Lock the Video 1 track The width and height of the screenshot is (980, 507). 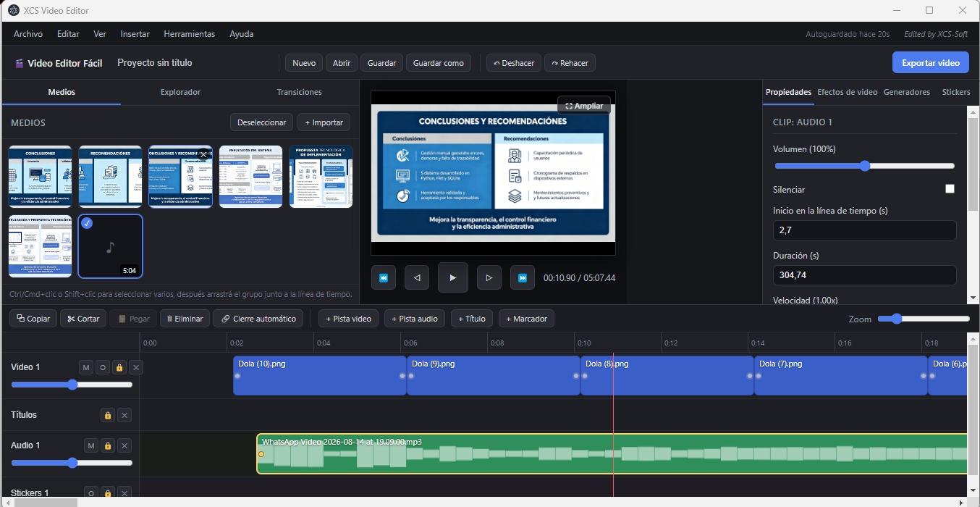click(119, 367)
